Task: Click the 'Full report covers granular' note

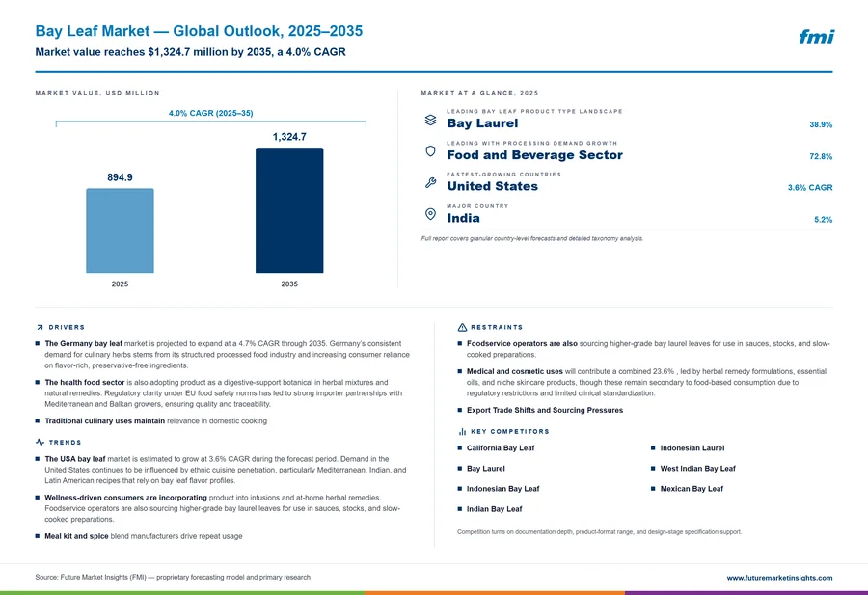Action: pos(532,238)
